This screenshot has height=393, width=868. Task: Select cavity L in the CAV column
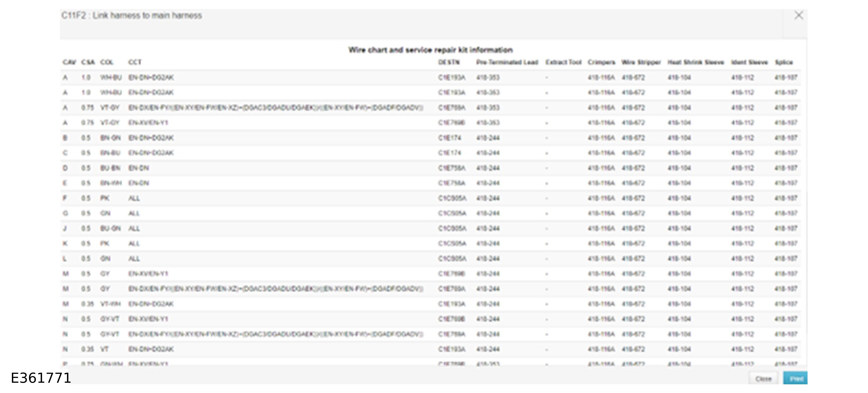pos(65,259)
